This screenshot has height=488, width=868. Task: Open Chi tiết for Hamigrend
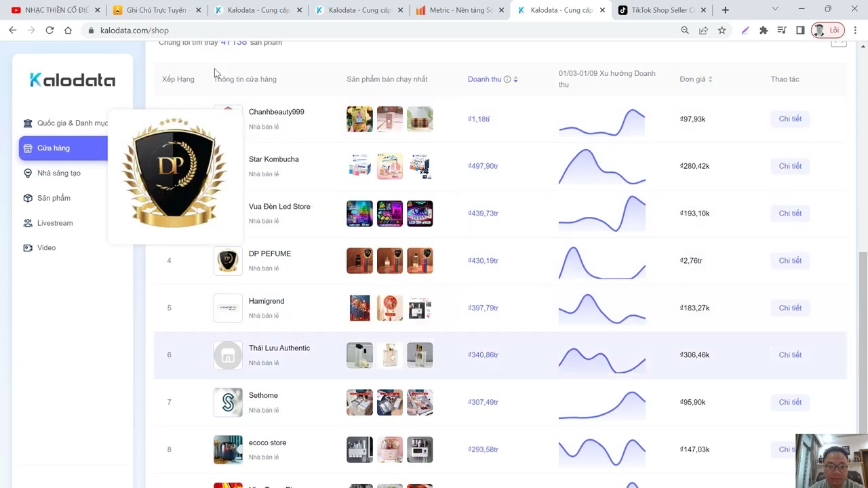pos(790,308)
